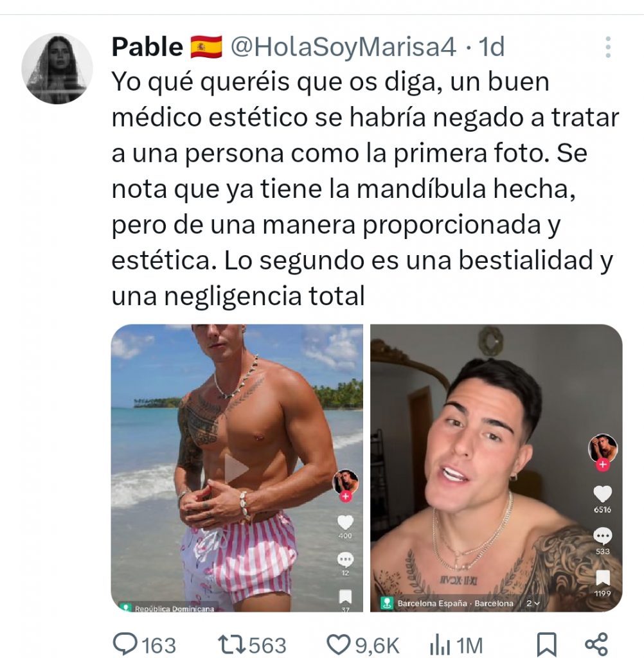Image resolution: width=644 pixels, height=658 pixels.
Task: View tweet analytics bar chart icon
Action: 440,644
